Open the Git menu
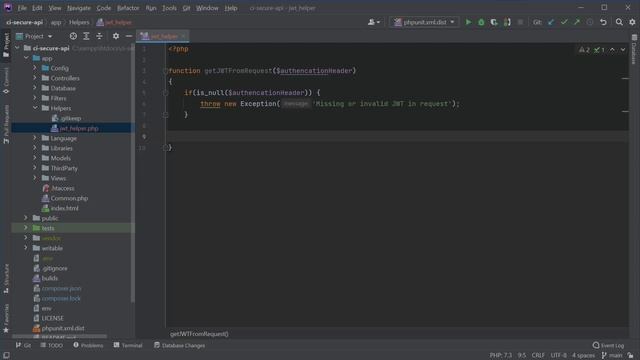Viewport: 640px width, 360px height. click(186, 8)
